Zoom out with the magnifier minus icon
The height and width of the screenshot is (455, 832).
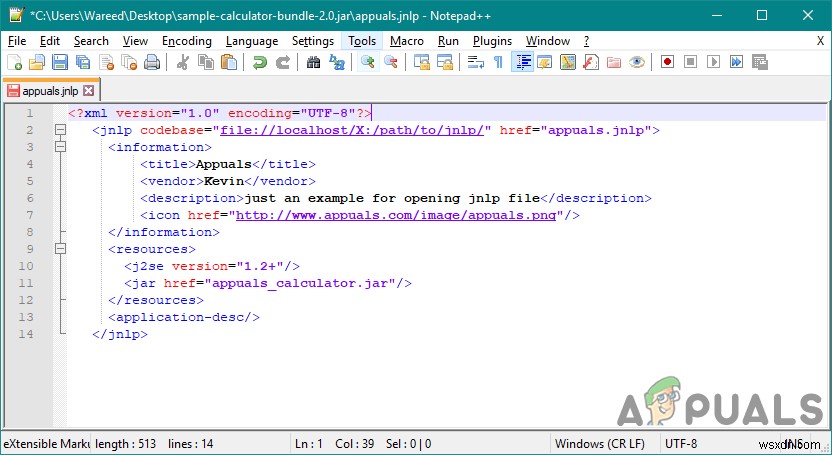(x=391, y=63)
